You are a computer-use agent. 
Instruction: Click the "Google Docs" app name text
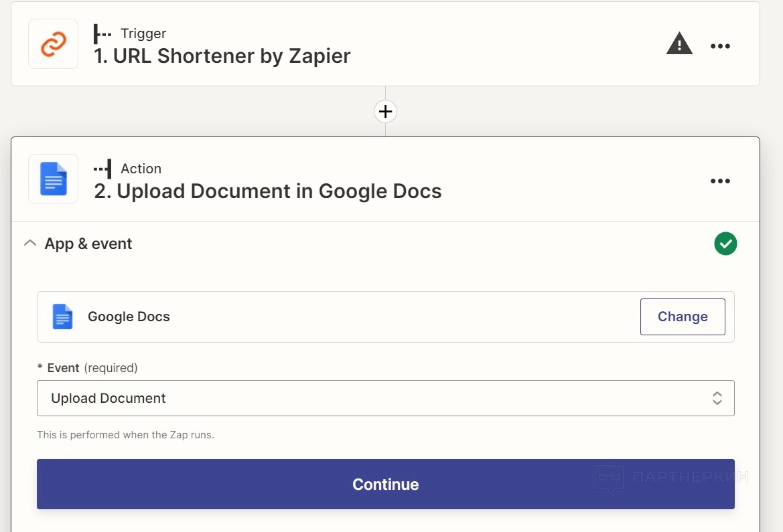pos(129,317)
